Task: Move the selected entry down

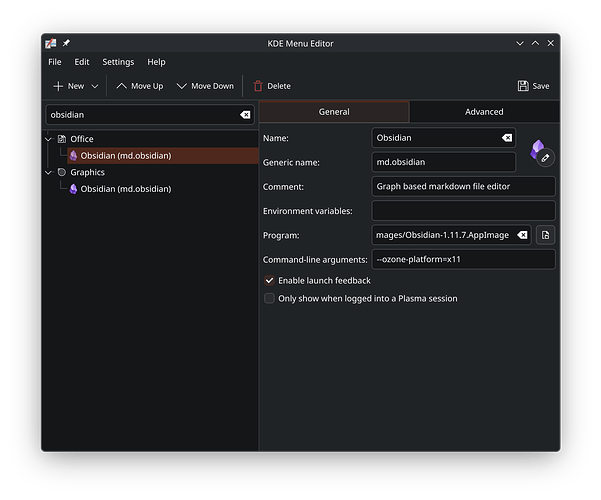Action: coord(205,86)
